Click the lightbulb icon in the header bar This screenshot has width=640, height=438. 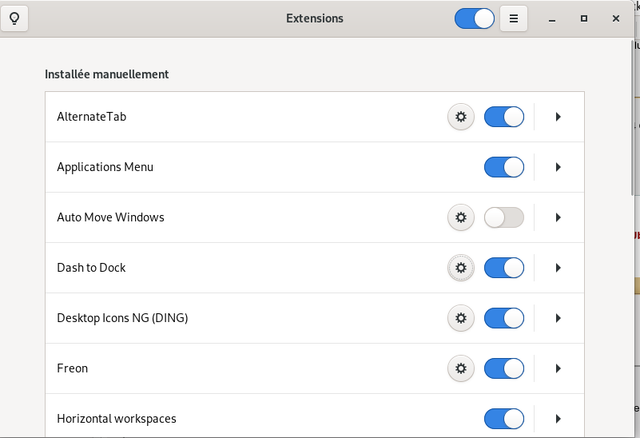tap(14, 18)
